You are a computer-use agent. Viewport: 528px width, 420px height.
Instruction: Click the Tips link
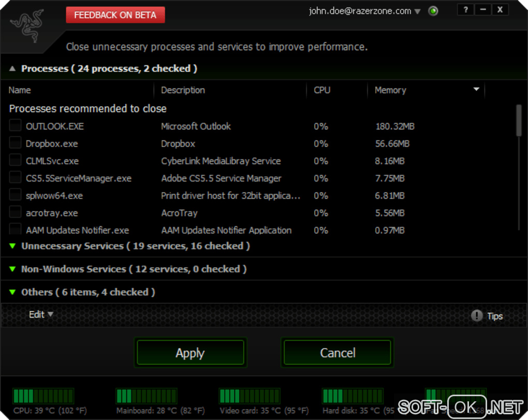tap(495, 316)
